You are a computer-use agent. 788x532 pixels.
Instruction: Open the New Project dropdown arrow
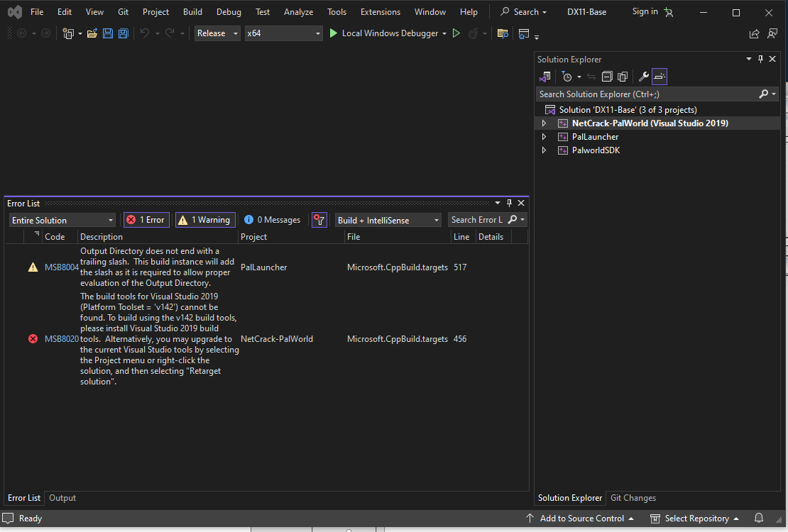click(80, 33)
